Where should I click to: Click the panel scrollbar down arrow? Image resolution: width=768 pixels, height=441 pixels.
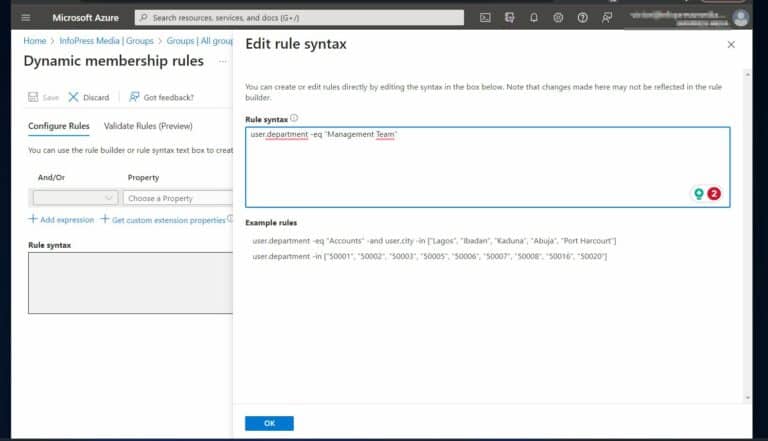tap(747, 397)
